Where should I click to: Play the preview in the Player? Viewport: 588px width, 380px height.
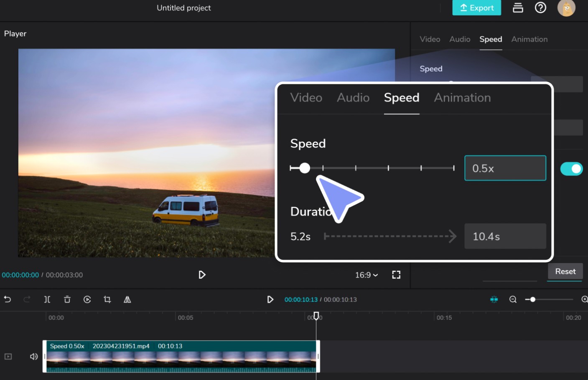pos(202,275)
